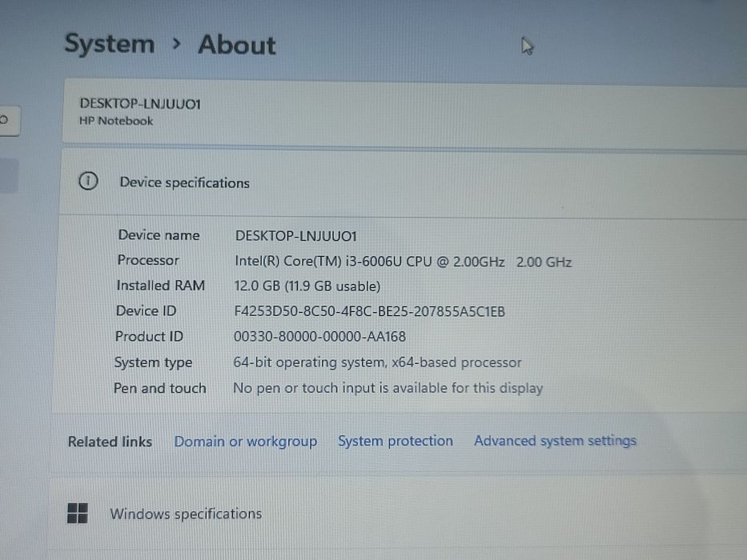Go back to System in the breadcrumb

(110, 44)
